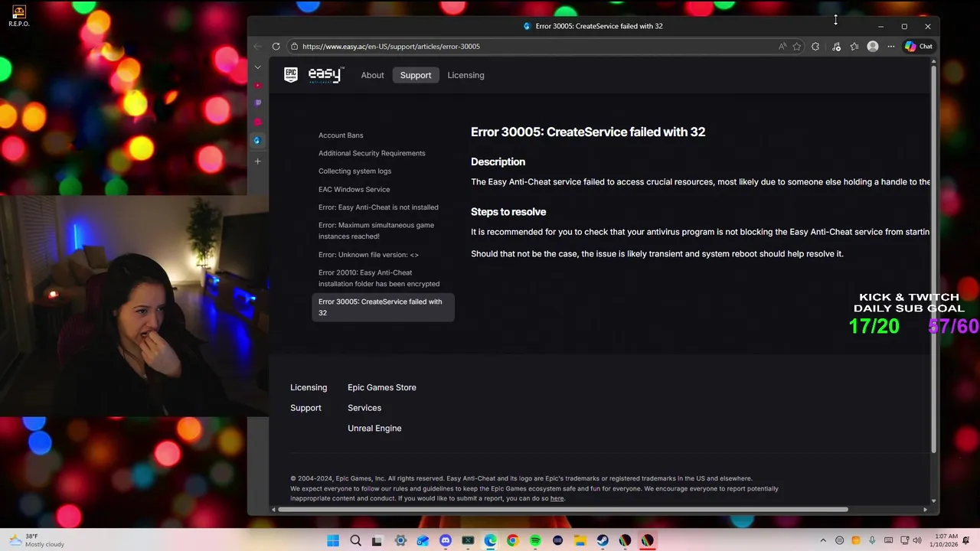Open the footer Services link
Screen dimensions: 980x551
pos(364,408)
